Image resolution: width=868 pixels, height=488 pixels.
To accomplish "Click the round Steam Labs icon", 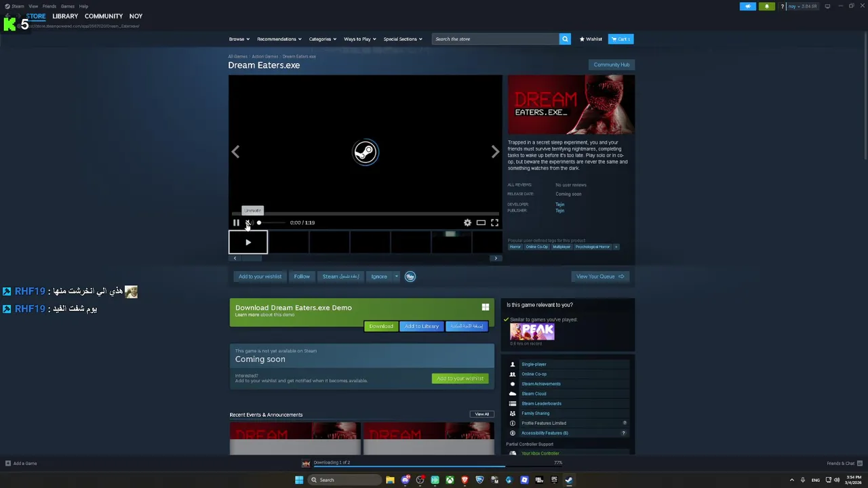I will coord(410,277).
